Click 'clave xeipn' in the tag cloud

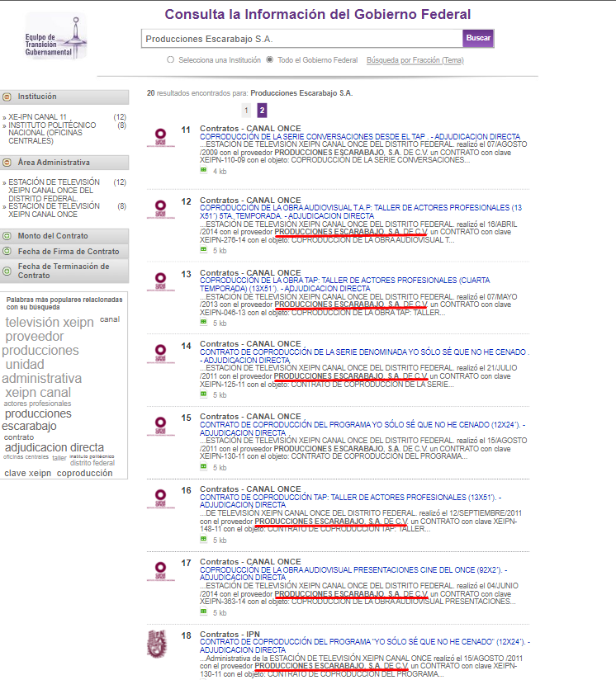[x=28, y=474]
